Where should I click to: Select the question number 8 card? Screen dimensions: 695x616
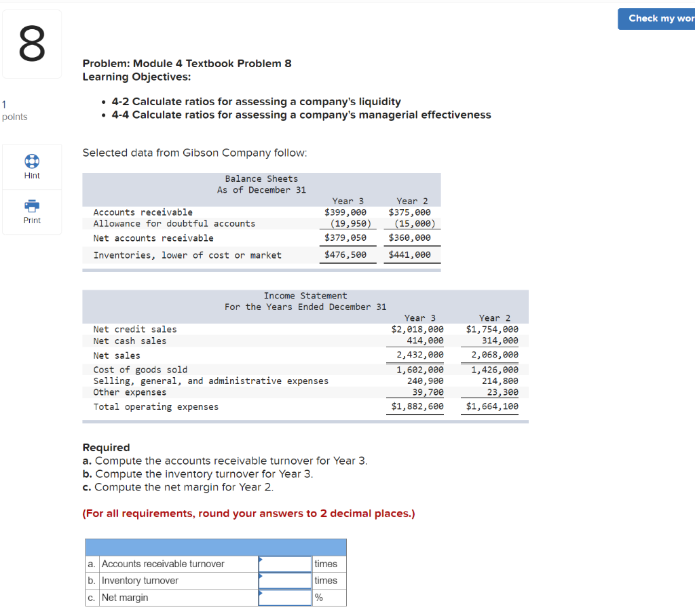coord(32,43)
